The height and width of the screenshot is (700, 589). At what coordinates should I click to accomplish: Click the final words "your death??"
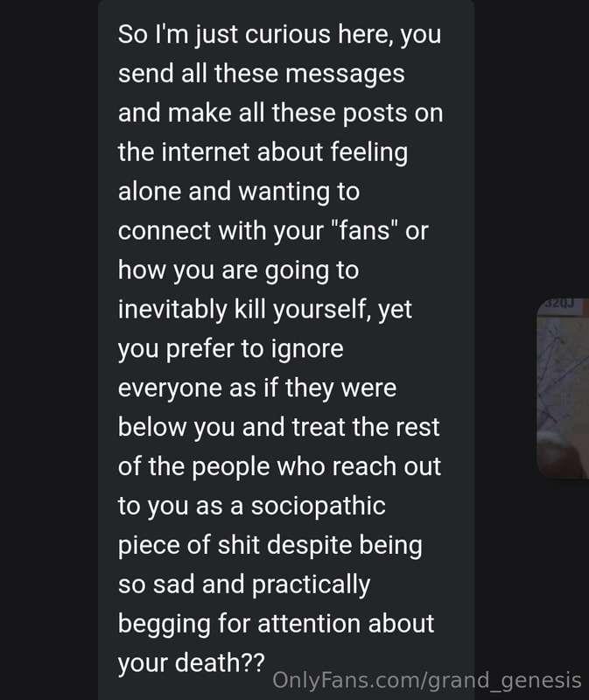coord(191,663)
